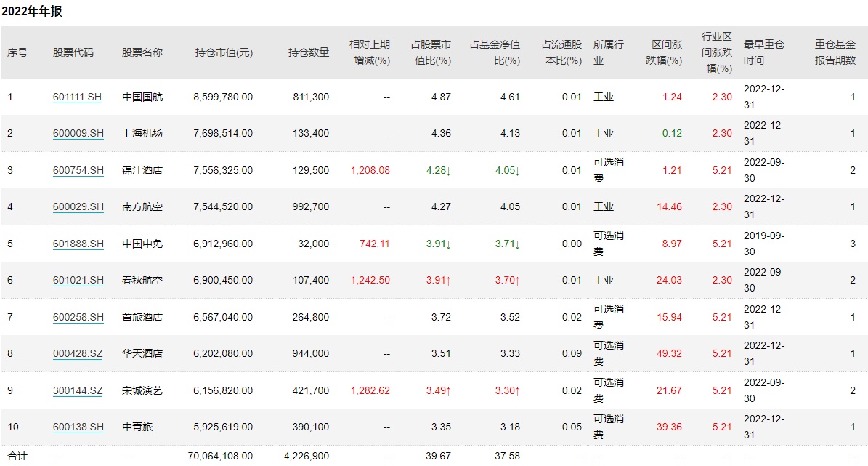Open stock code link 000428.SZ
Viewport: 868px width, 466px height.
[x=78, y=353]
